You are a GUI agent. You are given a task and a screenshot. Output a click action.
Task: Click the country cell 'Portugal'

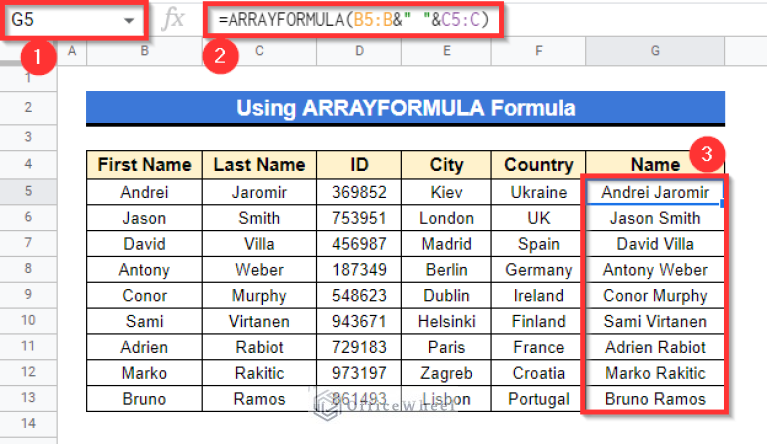click(x=538, y=399)
